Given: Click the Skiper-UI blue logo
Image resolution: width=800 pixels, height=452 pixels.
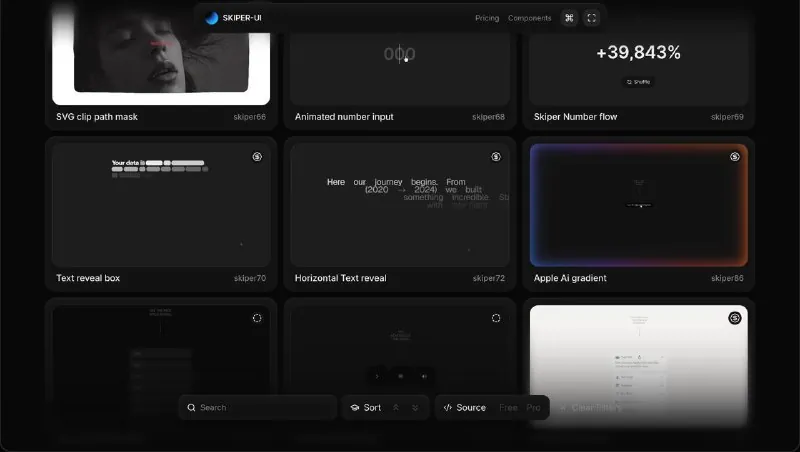Looking at the screenshot, I should pos(212,18).
